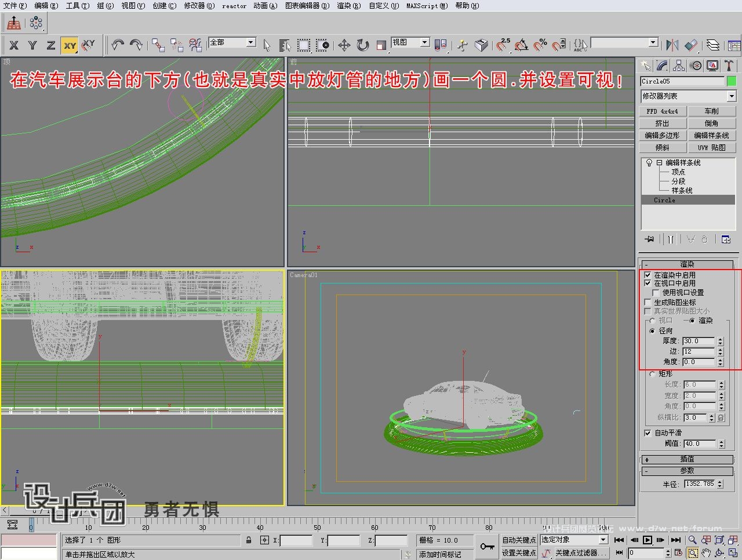Collapse the 编辑样条线 modifier tree
Viewport: 742px width, 560px height.
659,163
